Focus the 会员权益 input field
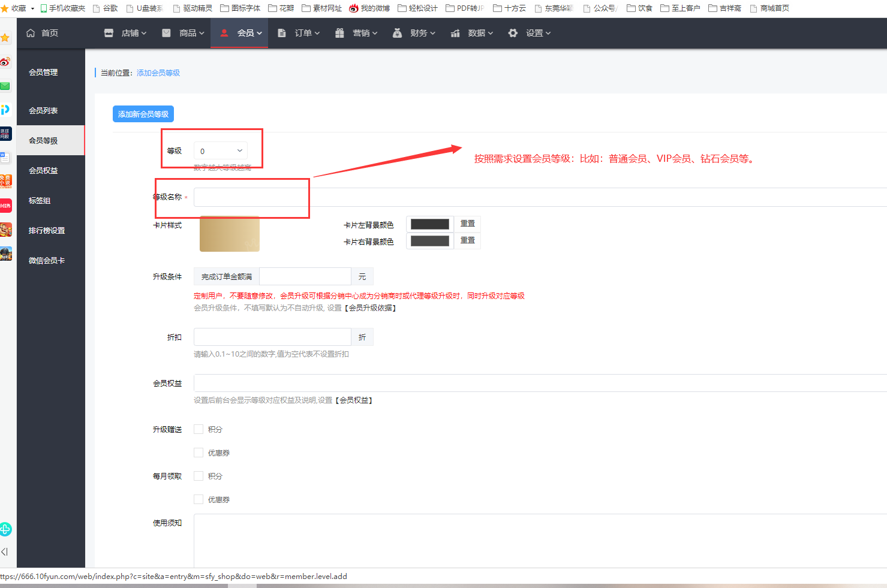The height and width of the screenshot is (588, 887). (x=540, y=384)
